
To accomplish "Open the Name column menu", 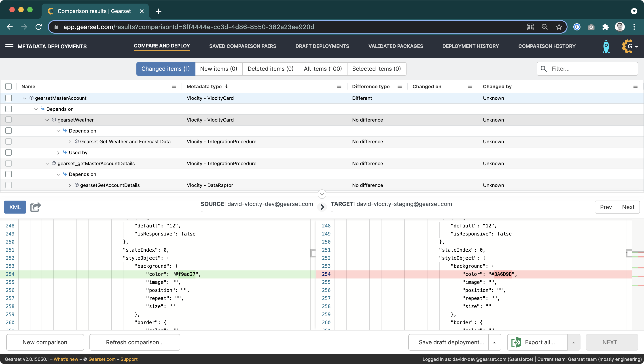I will click(x=174, y=86).
